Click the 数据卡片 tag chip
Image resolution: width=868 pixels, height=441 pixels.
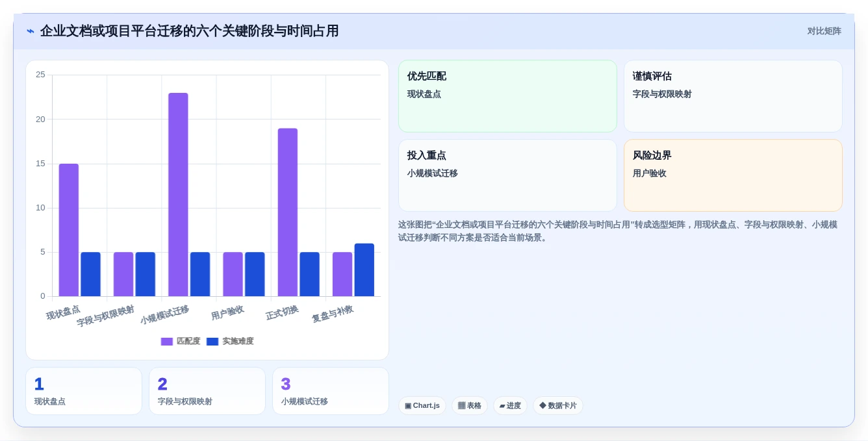(x=558, y=405)
